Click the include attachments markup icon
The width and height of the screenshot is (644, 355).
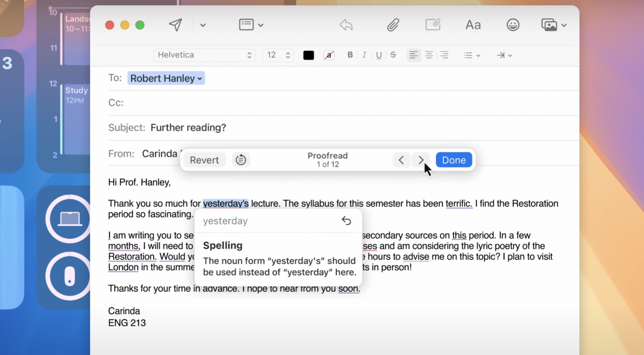click(433, 25)
